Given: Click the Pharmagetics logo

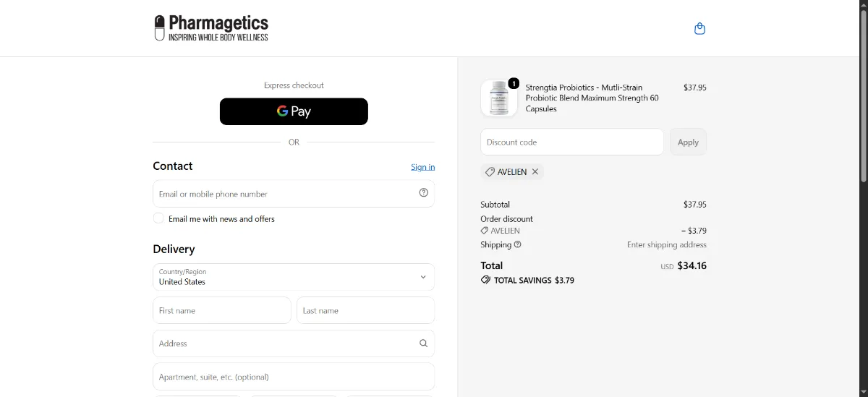Looking at the screenshot, I should click(x=211, y=28).
